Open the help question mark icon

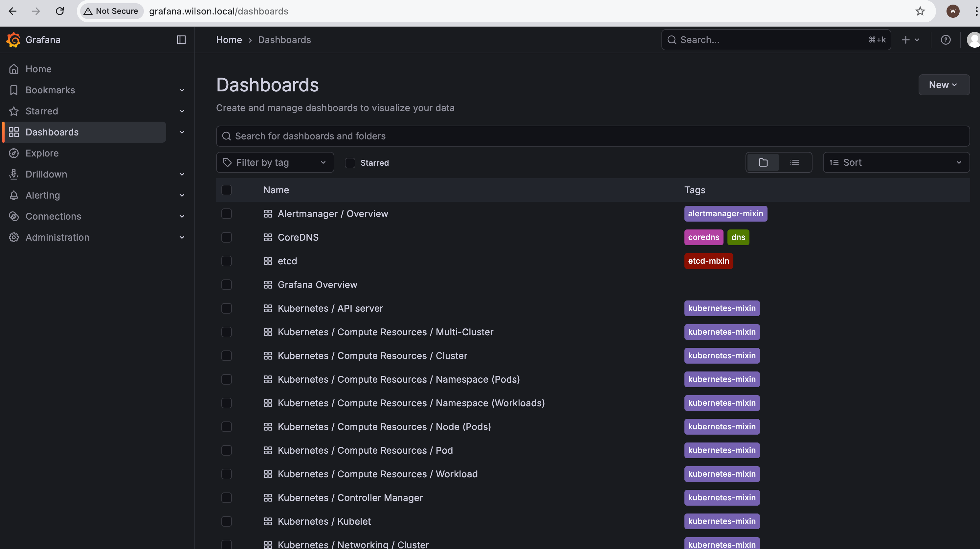pyautogui.click(x=946, y=40)
